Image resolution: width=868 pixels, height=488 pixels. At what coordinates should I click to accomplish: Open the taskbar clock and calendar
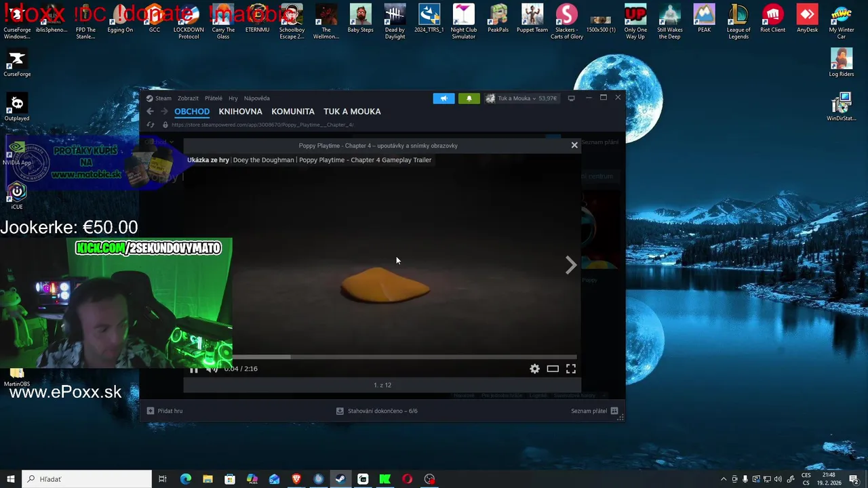[828, 479]
